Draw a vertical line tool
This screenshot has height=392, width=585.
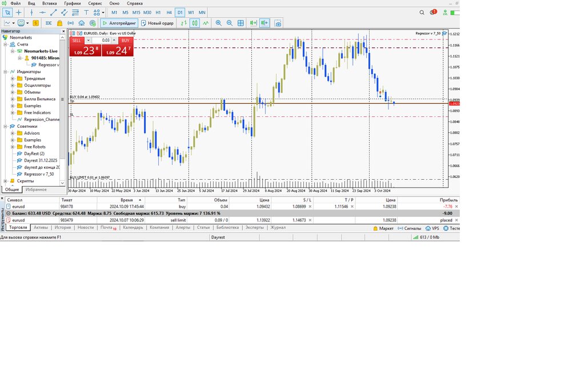point(31,13)
